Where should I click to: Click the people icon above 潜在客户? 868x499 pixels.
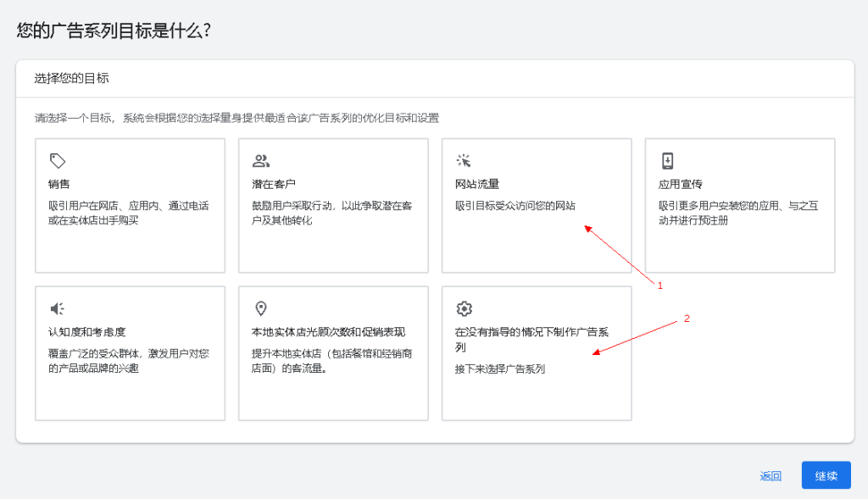coord(260,160)
